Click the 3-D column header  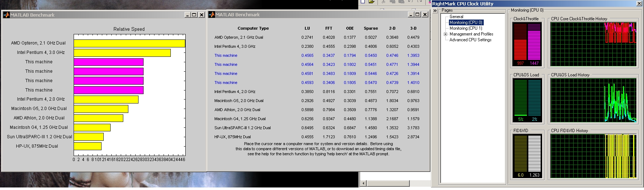tap(413, 28)
